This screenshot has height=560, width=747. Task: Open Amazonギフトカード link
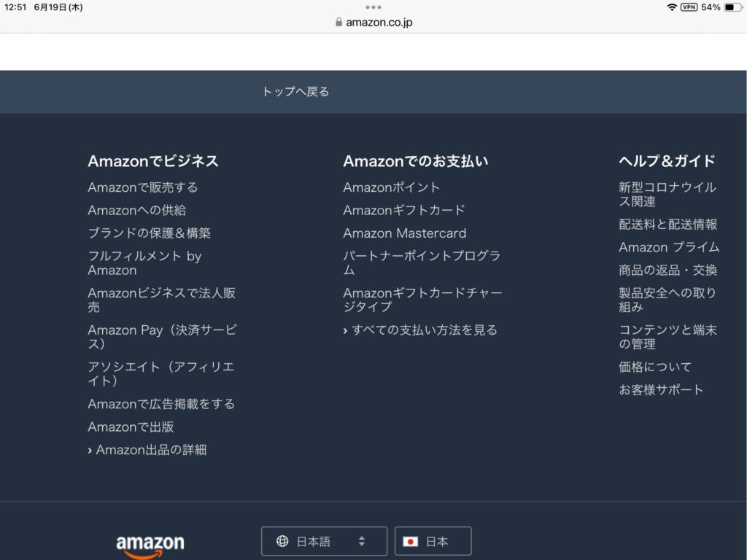click(x=404, y=211)
